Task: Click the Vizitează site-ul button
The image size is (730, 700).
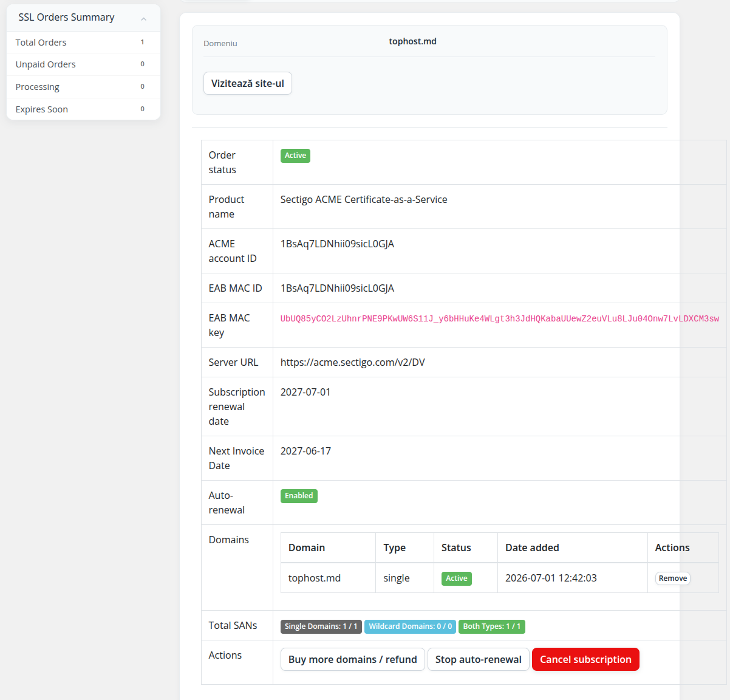Action: 248,83
